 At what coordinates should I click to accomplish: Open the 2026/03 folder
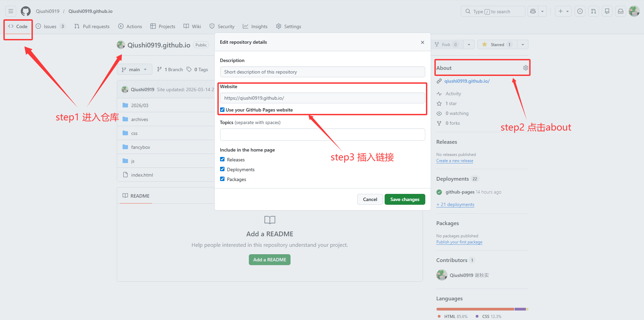(140, 105)
